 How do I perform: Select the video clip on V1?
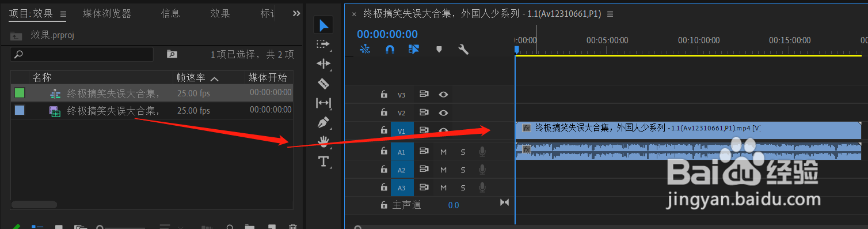pos(688,130)
